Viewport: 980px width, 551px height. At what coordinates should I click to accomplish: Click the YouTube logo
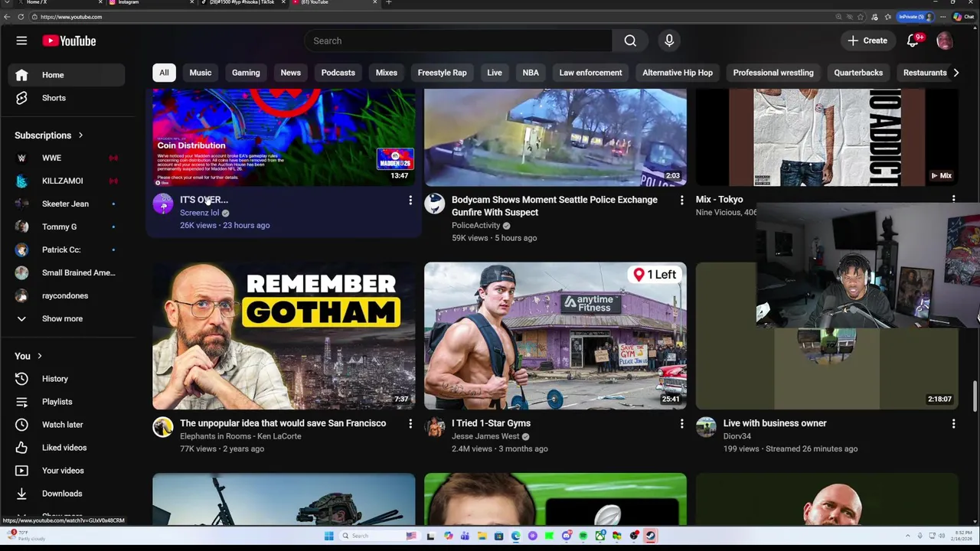pos(69,41)
